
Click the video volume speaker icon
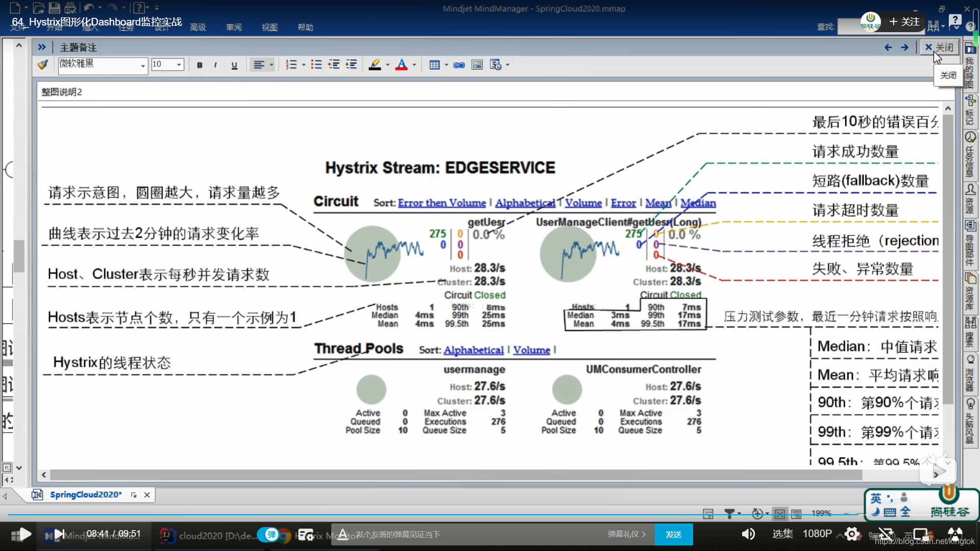pyautogui.click(x=748, y=534)
